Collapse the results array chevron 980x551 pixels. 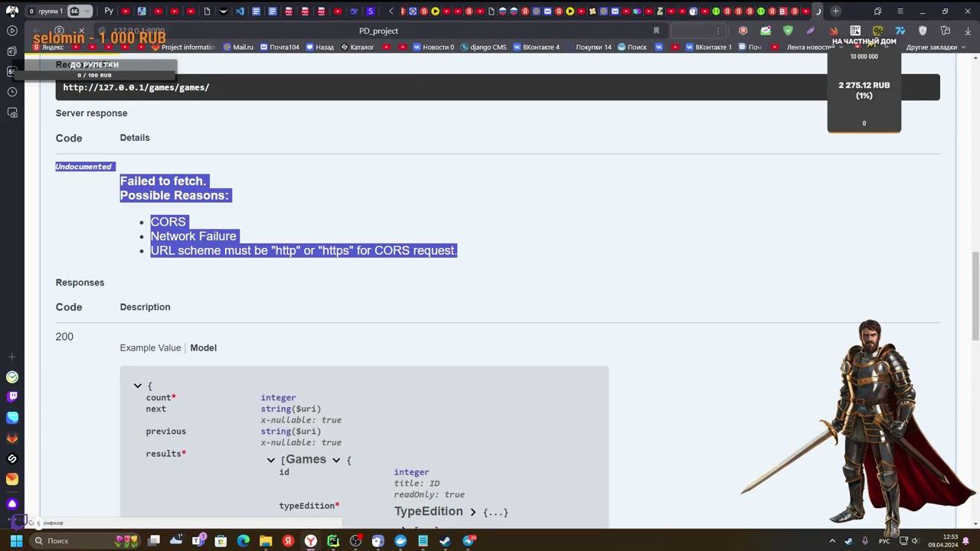[x=270, y=460]
